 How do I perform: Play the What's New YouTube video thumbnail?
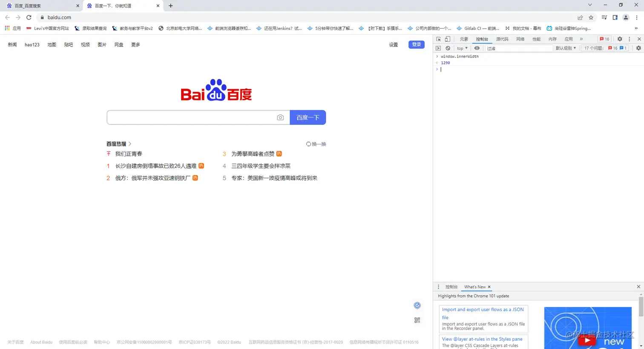pos(588,328)
